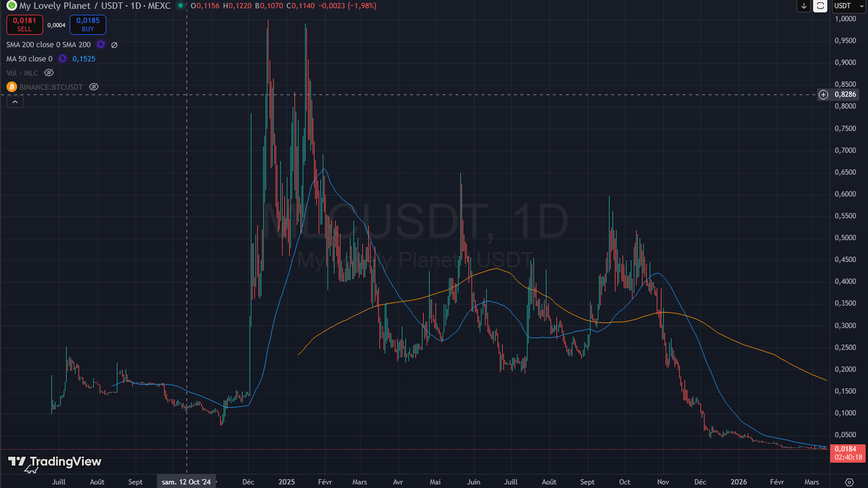Click the date label sam. 12 Oct '24
The height and width of the screenshot is (488, 868).
(x=187, y=481)
